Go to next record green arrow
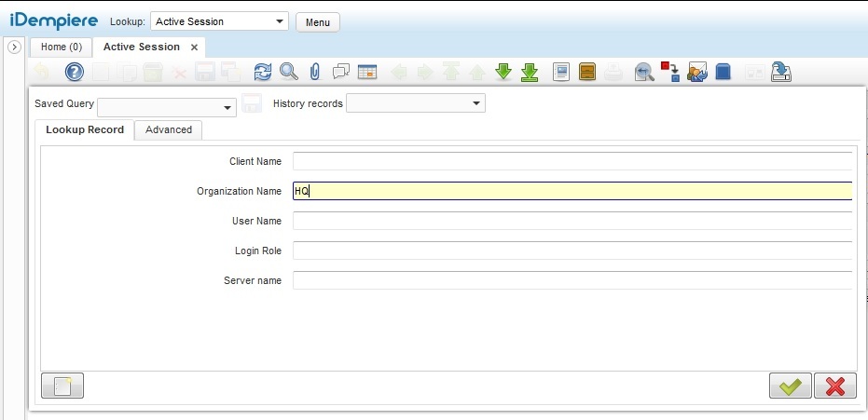 tap(503, 72)
